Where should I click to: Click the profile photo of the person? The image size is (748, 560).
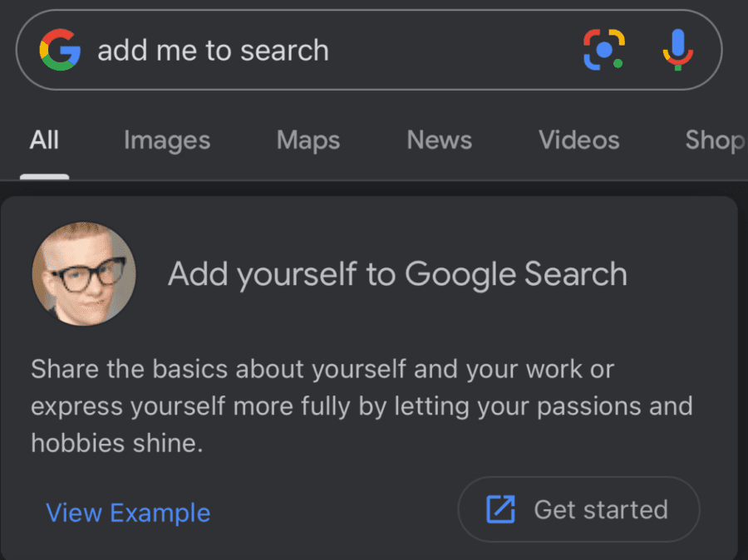click(84, 273)
